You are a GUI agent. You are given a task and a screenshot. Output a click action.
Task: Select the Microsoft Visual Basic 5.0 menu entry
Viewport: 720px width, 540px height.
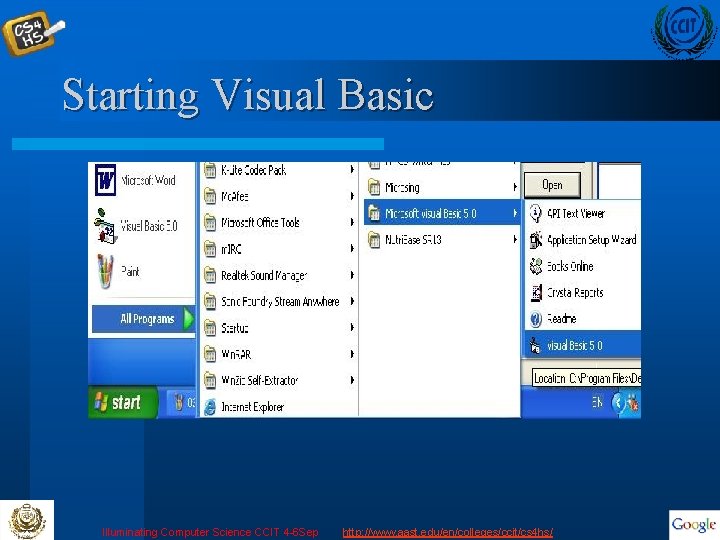tap(442, 213)
